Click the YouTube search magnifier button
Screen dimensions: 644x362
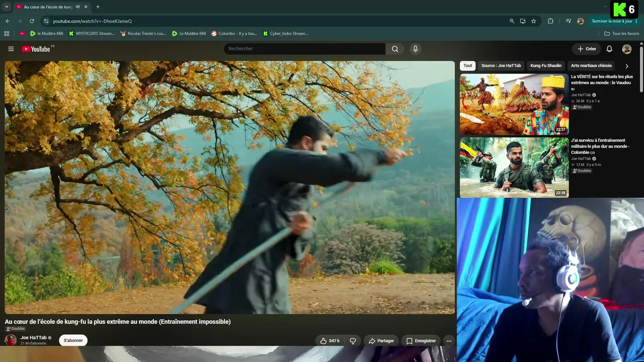pos(395,49)
